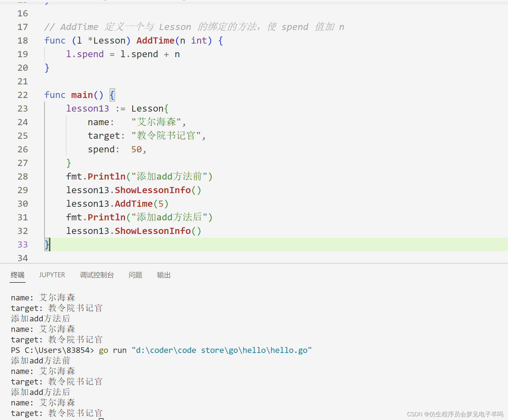The image size is (508, 420).
Task: Click terminal line "添加add方法前"
Action: pyautogui.click(x=40, y=361)
